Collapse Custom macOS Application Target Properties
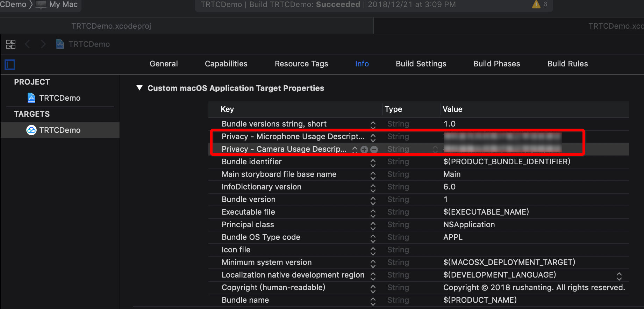 (139, 88)
